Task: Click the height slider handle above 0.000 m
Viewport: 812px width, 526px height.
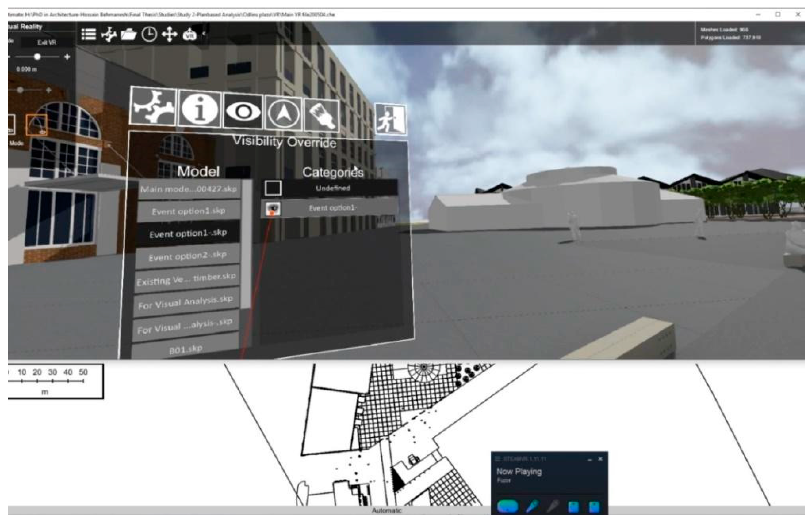Action: pyautogui.click(x=37, y=57)
